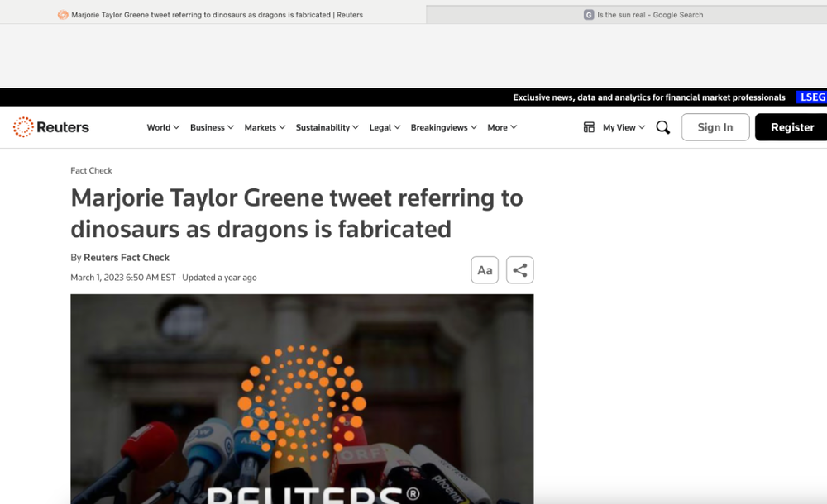827x504 pixels.
Task: Click the Register button
Action: point(791,127)
